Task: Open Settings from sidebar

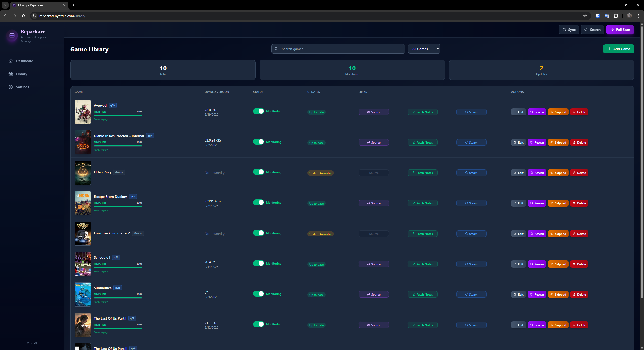Action: pyautogui.click(x=22, y=87)
